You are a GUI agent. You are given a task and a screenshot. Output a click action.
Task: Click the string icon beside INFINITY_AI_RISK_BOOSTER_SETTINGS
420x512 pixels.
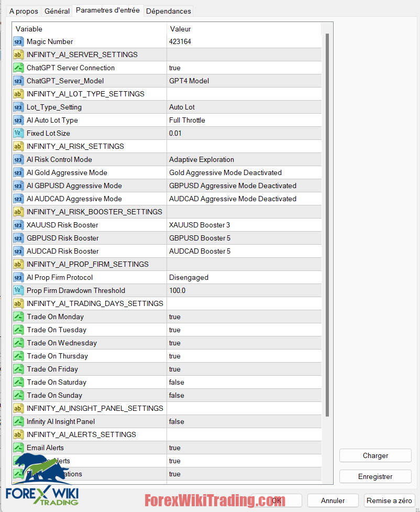click(18, 212)
